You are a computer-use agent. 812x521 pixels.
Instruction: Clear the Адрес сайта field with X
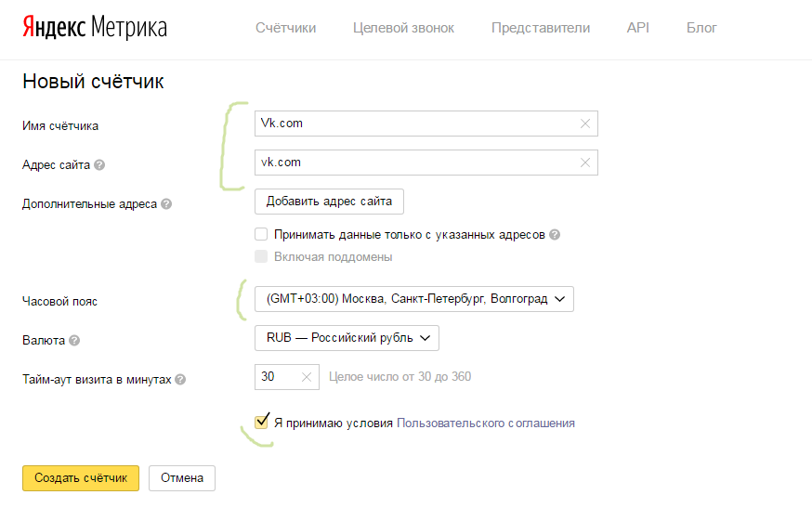(x=585, y=163)
